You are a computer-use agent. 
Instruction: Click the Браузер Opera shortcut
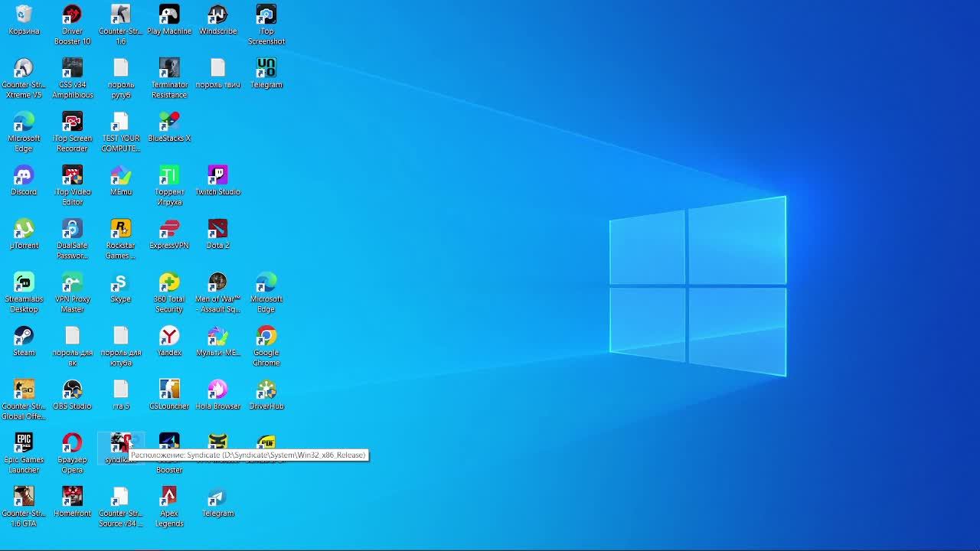72,453
